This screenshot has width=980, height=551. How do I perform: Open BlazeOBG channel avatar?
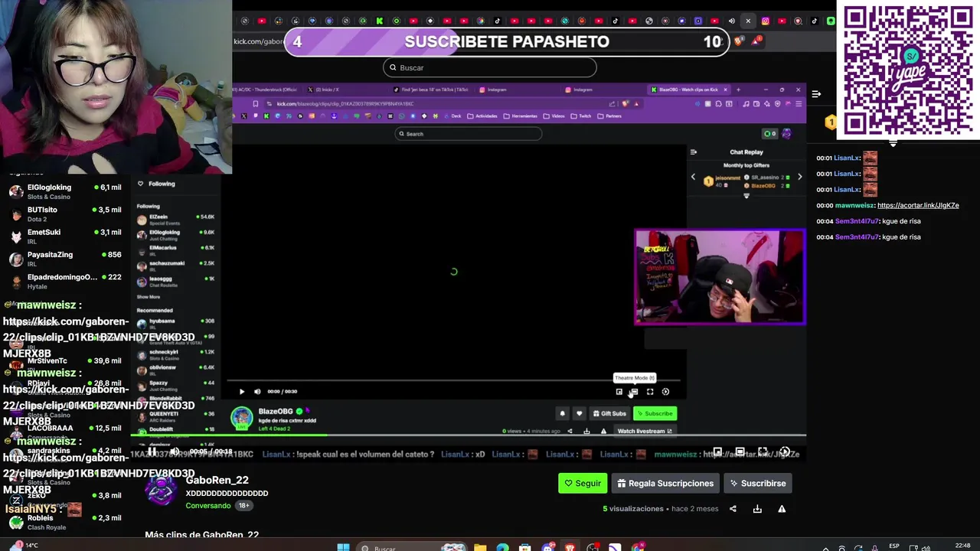(x=242, y=417)
